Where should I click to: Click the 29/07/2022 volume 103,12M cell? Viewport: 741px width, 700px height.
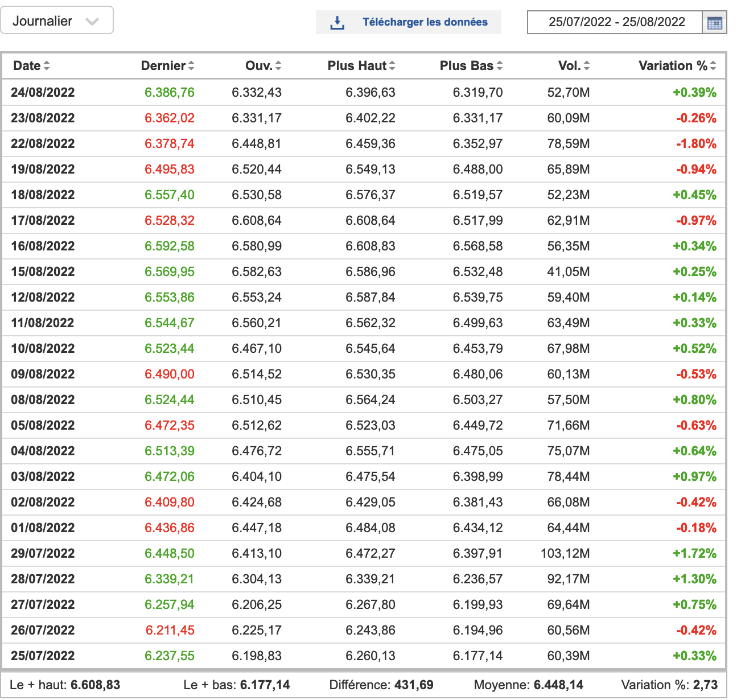tap(565, 553)
